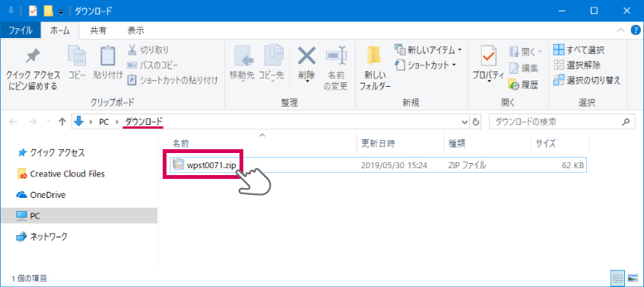The image size is (644, 287).
Task: Open recent locations dropdown arrow
Action: pos(48,122)
